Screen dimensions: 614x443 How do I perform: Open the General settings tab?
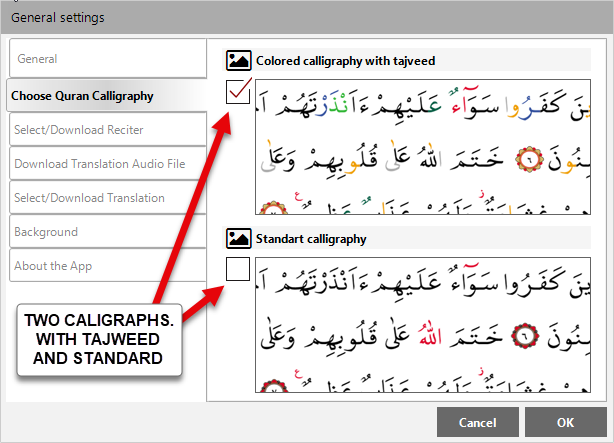pos(108,58)
